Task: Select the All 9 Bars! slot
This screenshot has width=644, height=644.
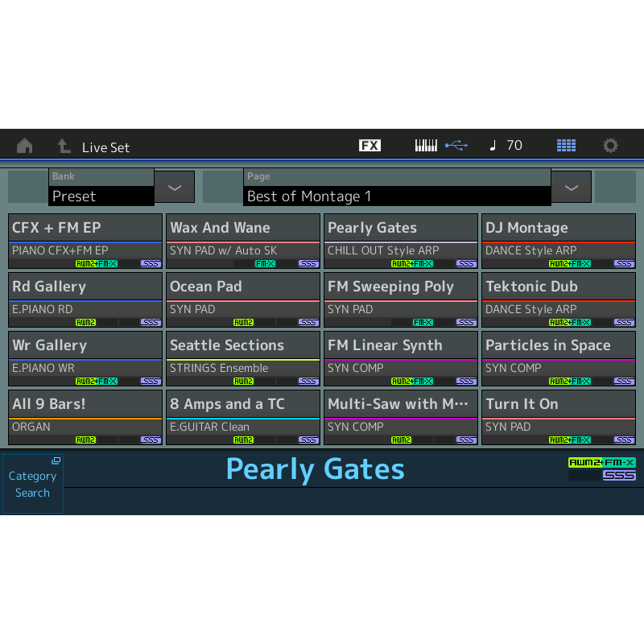Action: click(x=85, y=417)
